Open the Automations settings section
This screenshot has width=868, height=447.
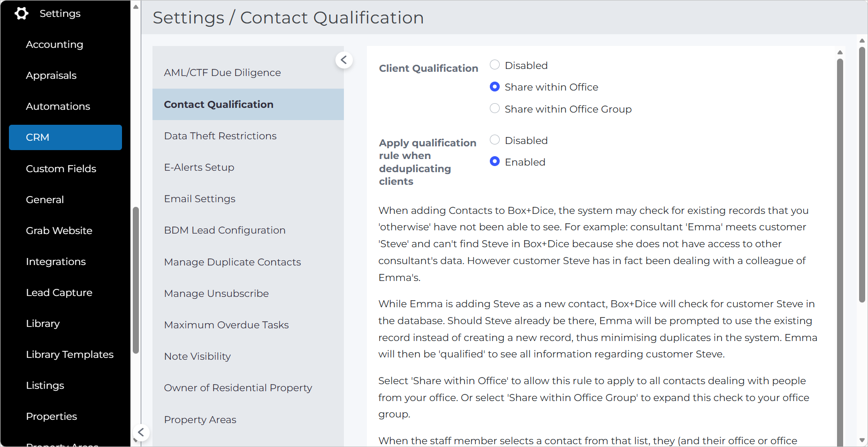(58, 106)
